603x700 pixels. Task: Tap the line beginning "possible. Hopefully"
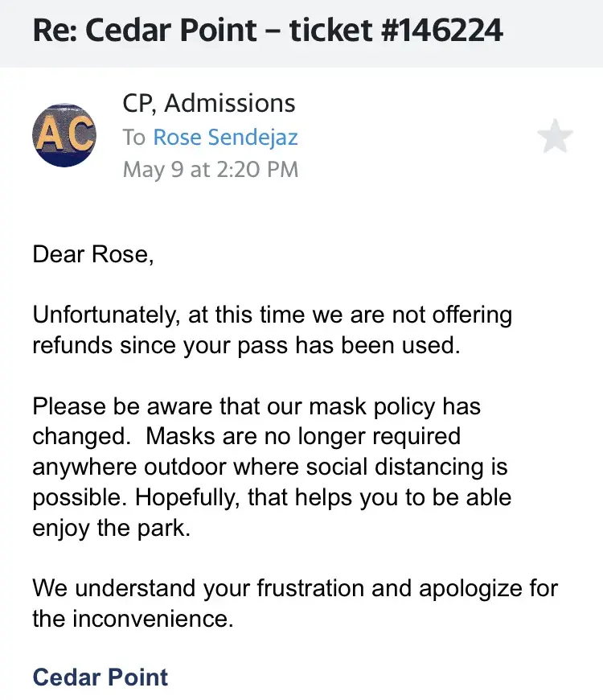(x=272, y=497)
